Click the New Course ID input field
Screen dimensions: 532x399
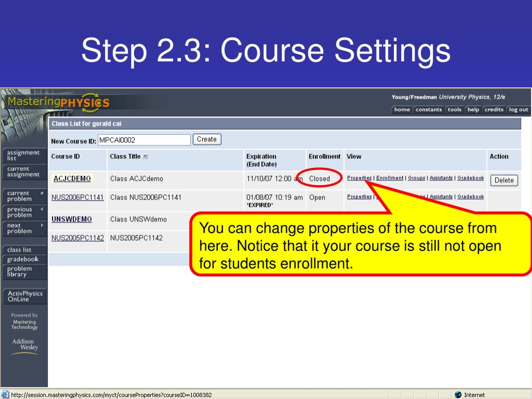click(144, 140)
